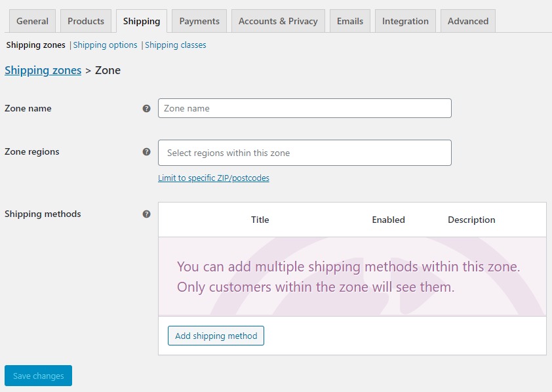Switch to the Emails tab
This screenshot has height=392, width=552.
click(x=349, y=20)
